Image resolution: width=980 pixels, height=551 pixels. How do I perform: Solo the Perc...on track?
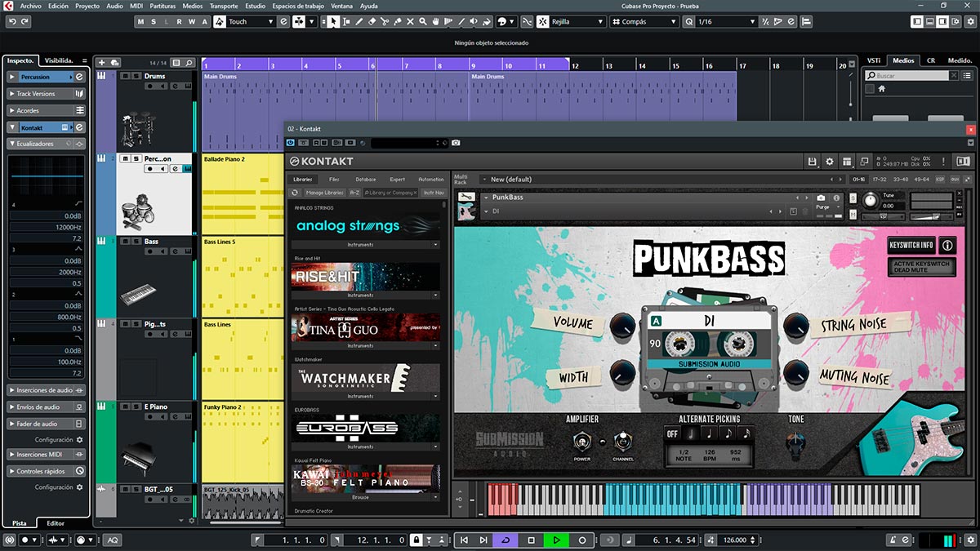pyautogui.click(x=136, y=158)
